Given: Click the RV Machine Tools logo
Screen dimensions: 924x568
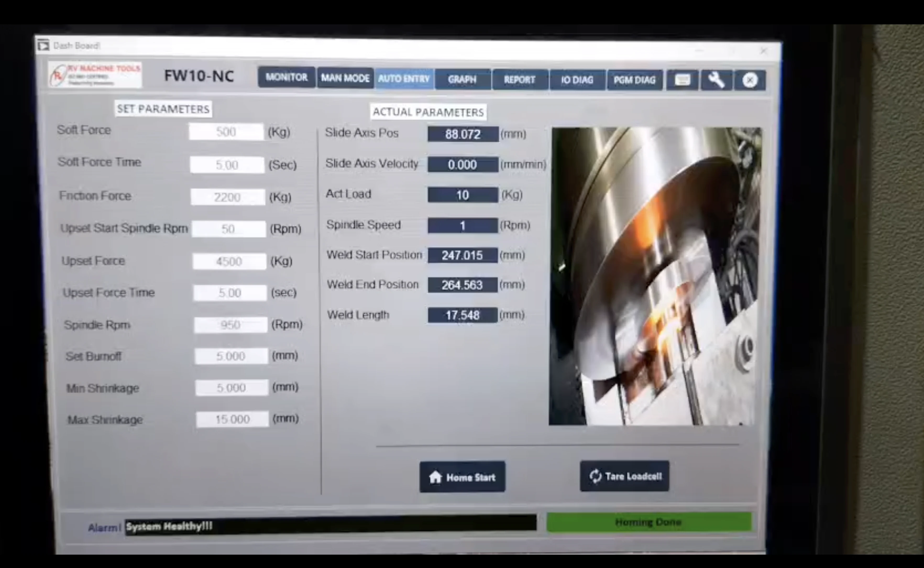Looking at the screenshot, I should [95, 75].
